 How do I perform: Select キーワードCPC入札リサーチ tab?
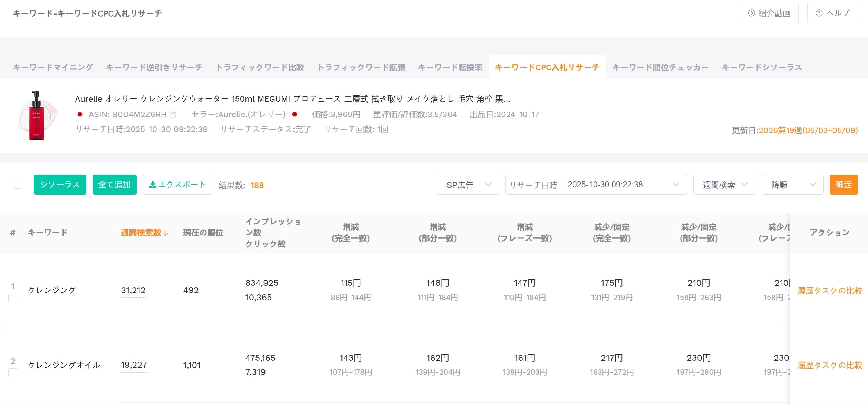547,67
